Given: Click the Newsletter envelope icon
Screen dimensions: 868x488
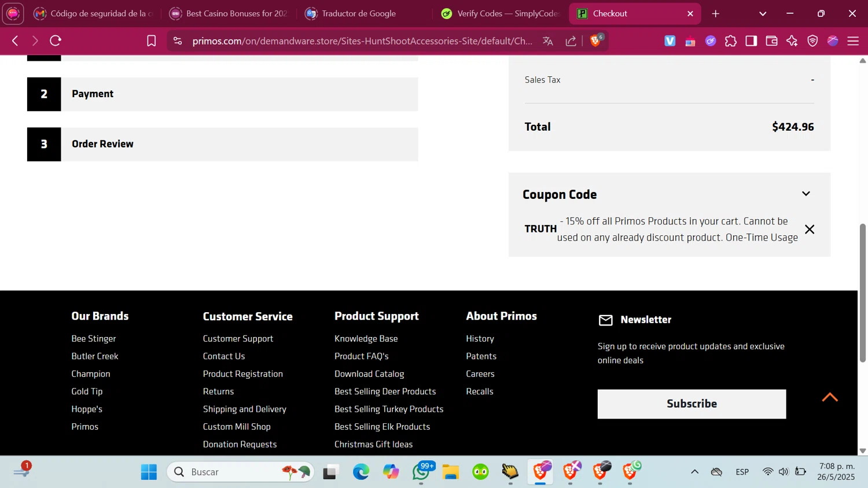Looking at the screenshot, I should [x=605, y=320].
